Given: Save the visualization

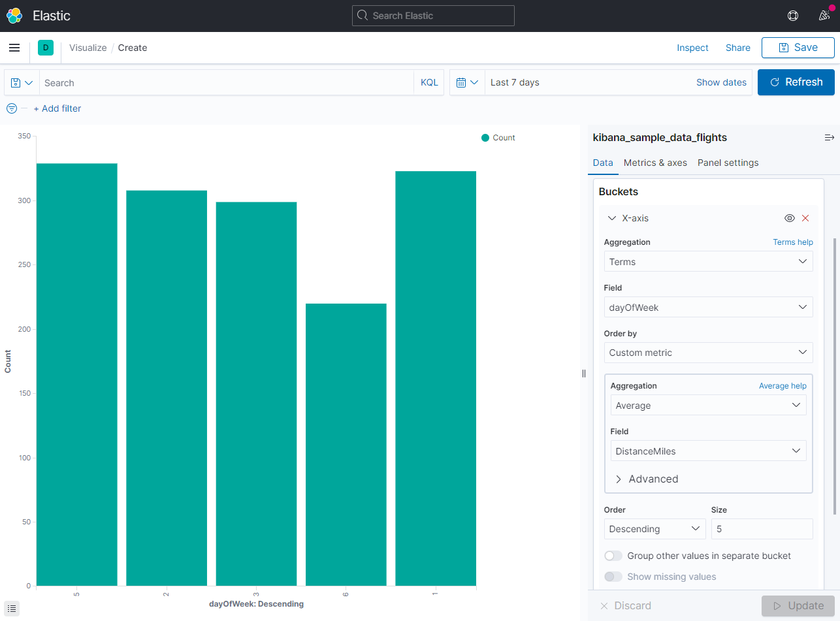Looking at the screenshot, I should 798,48.
